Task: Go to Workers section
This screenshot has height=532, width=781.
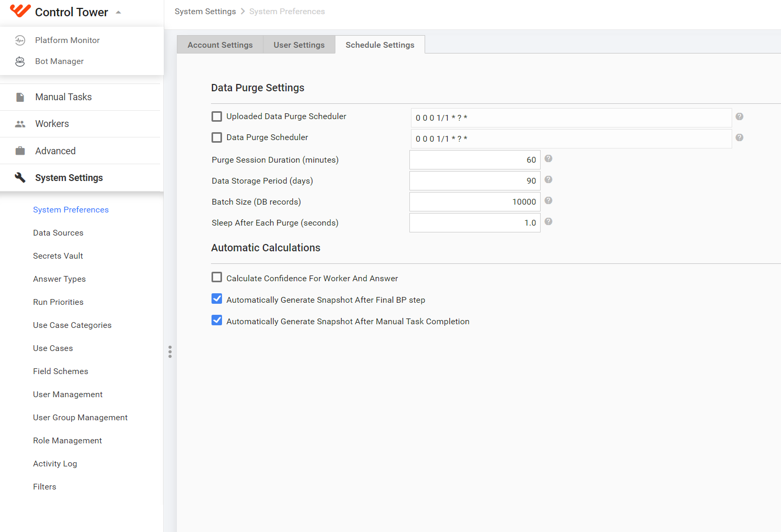Action: 52,124
